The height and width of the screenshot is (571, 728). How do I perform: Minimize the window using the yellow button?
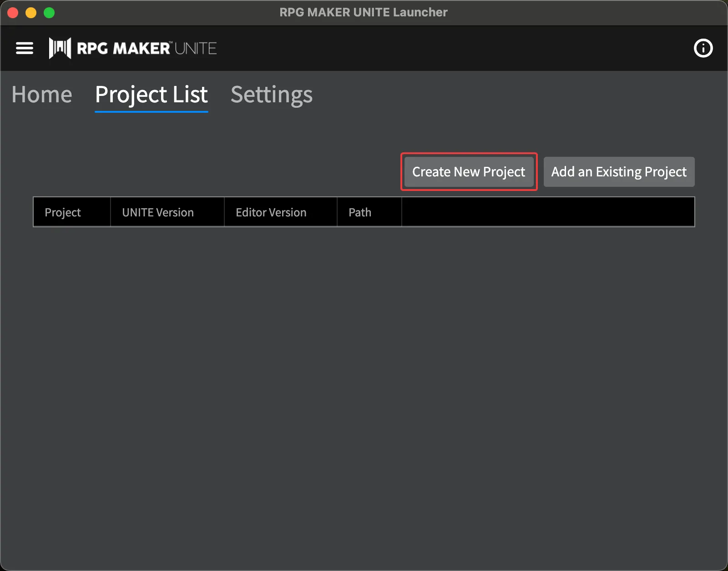tap(31, 13)
